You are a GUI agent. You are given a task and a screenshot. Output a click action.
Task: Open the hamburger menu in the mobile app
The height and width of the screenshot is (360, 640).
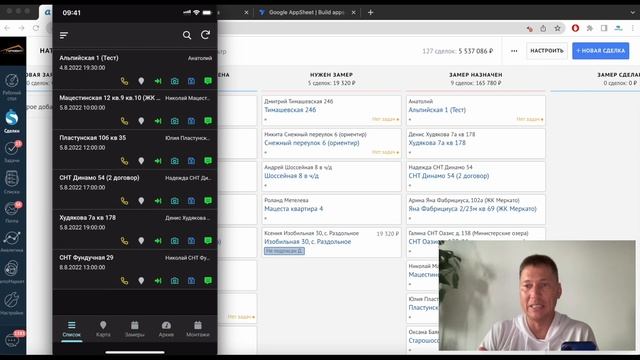pyautogui.click(x=64, y=36)
